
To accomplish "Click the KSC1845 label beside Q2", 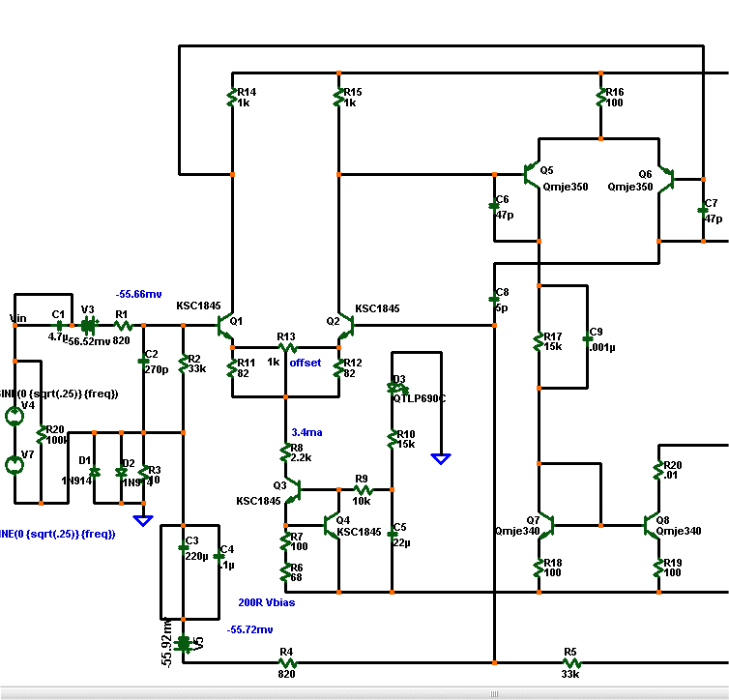I will tap(377, 308).
